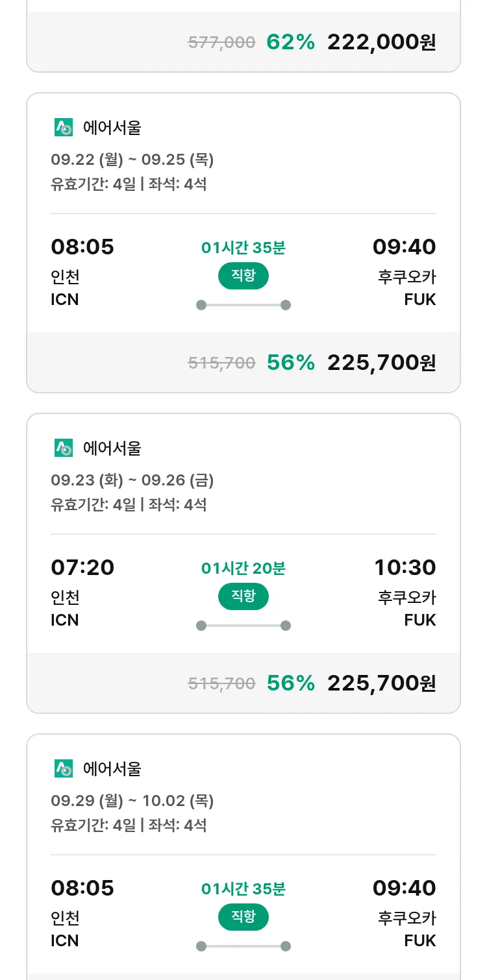Select the 222,000원 discounted fare

point(381,42)
